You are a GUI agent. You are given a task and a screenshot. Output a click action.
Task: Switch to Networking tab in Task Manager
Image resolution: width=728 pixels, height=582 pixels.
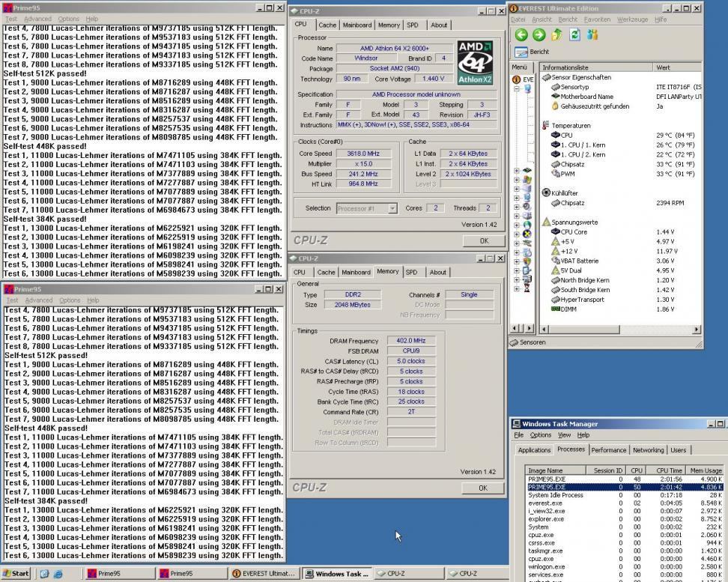click(x=648, y=450)
